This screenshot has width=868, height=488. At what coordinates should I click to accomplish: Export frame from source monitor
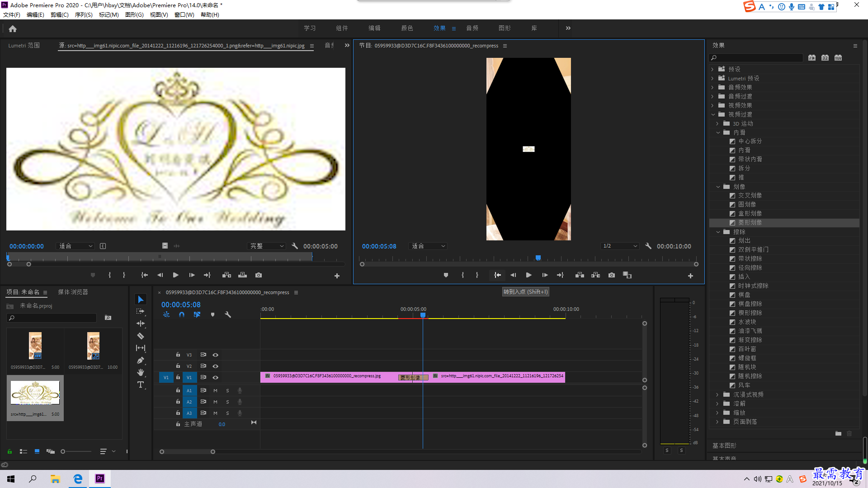pyautogui.click(x=258, y=275)
